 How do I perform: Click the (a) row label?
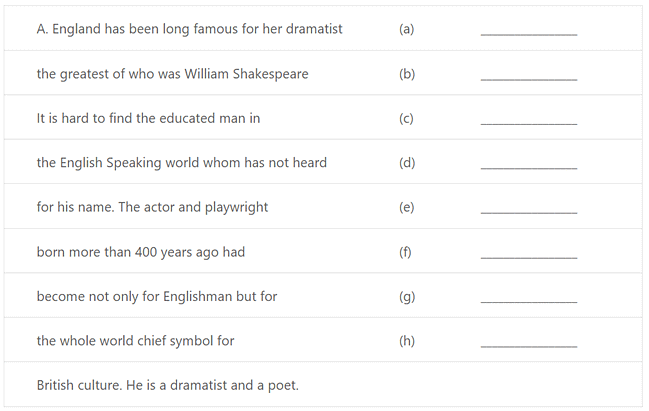coord(406,29)
